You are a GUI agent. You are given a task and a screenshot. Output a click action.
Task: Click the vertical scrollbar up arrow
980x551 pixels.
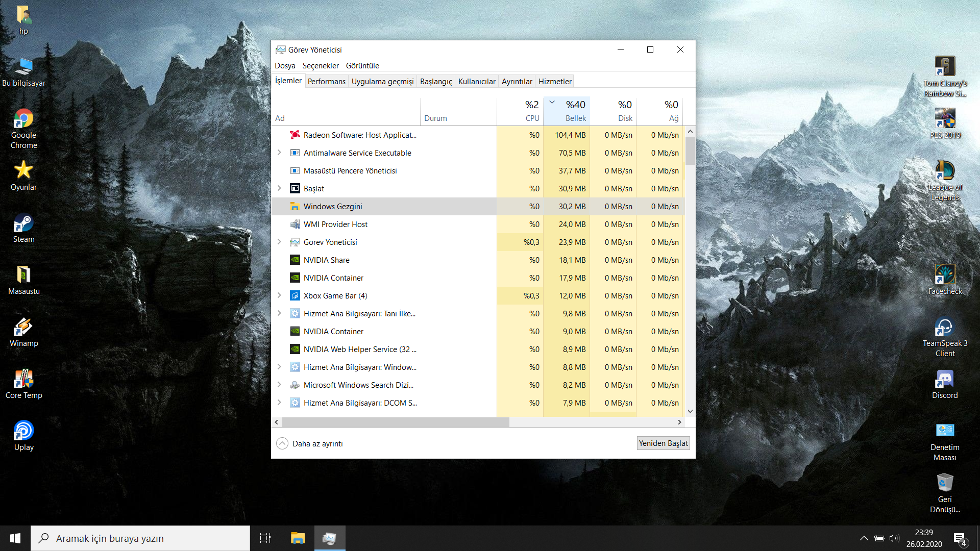pyautogui.click(x=690, y=132)
